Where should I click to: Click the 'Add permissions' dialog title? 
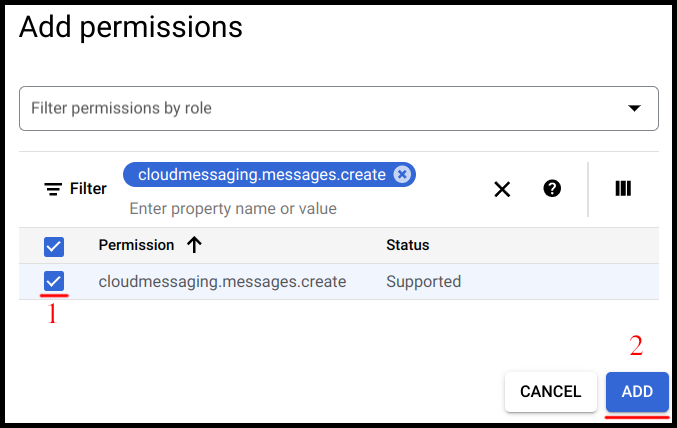(x=131, y=27)
